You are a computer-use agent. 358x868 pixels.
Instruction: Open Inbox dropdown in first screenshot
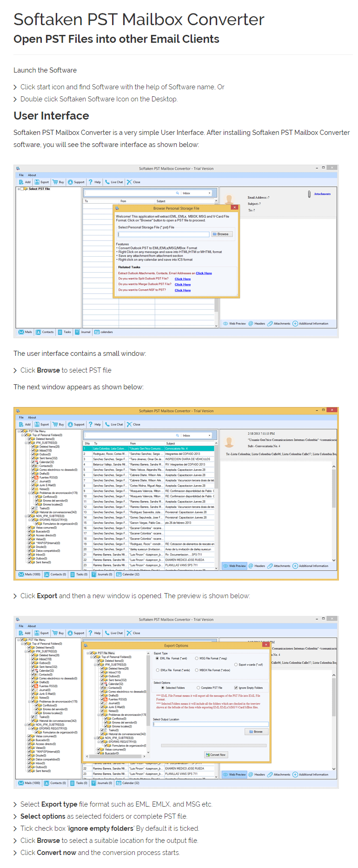(x=209, y=193)
